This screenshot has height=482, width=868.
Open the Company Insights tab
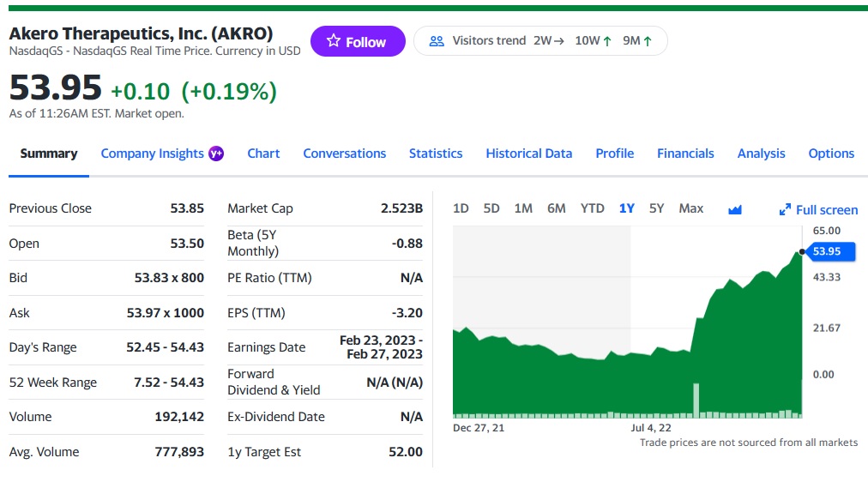(x=153, y=154)
